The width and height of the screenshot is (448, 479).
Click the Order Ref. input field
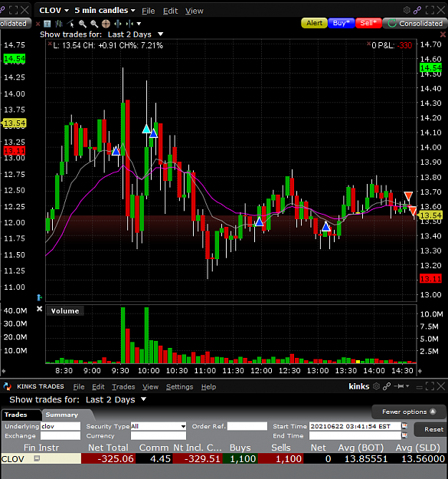pyautogui.click(x=247, y=426)
